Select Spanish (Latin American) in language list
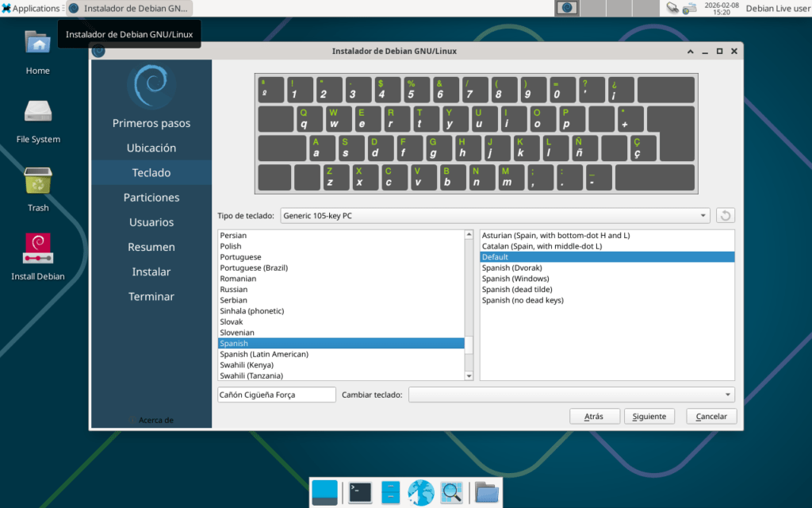812x508 pixels. click(x=264, y=354)
